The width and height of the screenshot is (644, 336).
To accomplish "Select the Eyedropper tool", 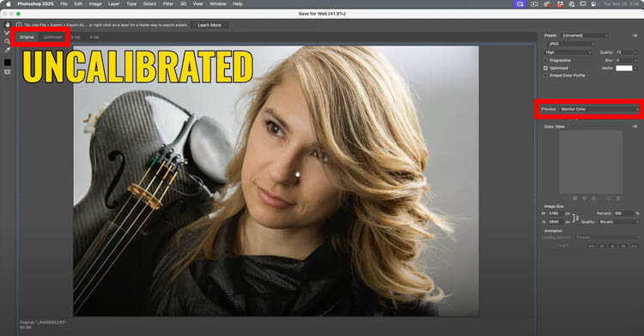I will [x=8, y=50].
